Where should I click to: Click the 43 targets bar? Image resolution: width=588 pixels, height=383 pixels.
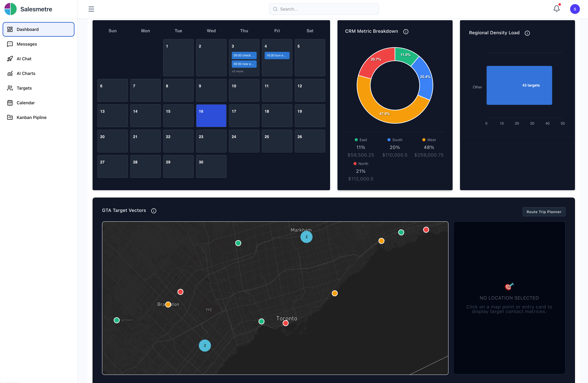click(x=519, y=85)
